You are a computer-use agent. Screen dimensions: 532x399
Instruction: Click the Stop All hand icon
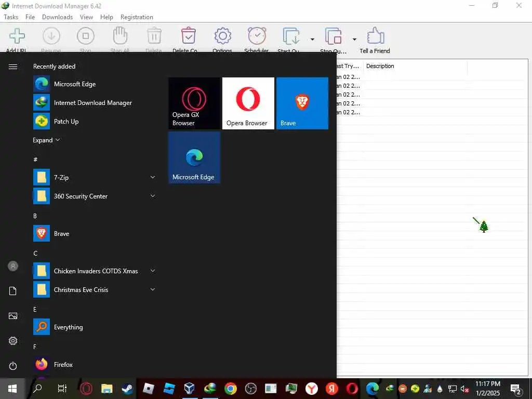point(120,36)
